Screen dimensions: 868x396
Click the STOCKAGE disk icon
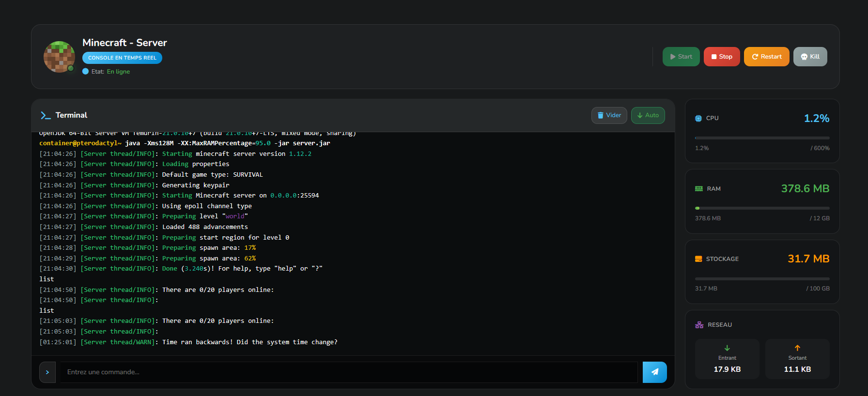pyautogui.click(x=698, y=259)
